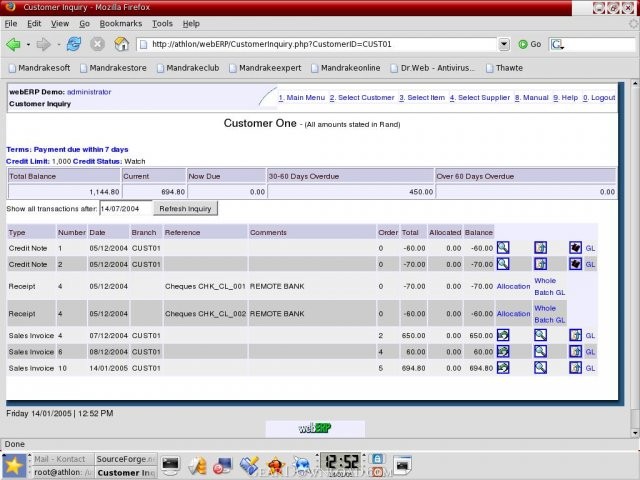The width and height of the screenshot is (640, 480).
Task: Click the Stop loading icon
Action: click(97, 44)
